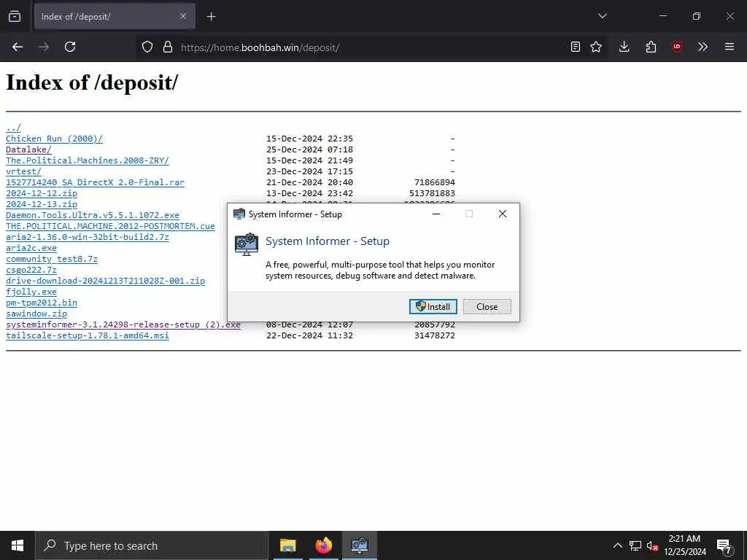Select System Informer setup taskbar icon
The width and height of the screenshot is (747, 560).
pos(360,545)
